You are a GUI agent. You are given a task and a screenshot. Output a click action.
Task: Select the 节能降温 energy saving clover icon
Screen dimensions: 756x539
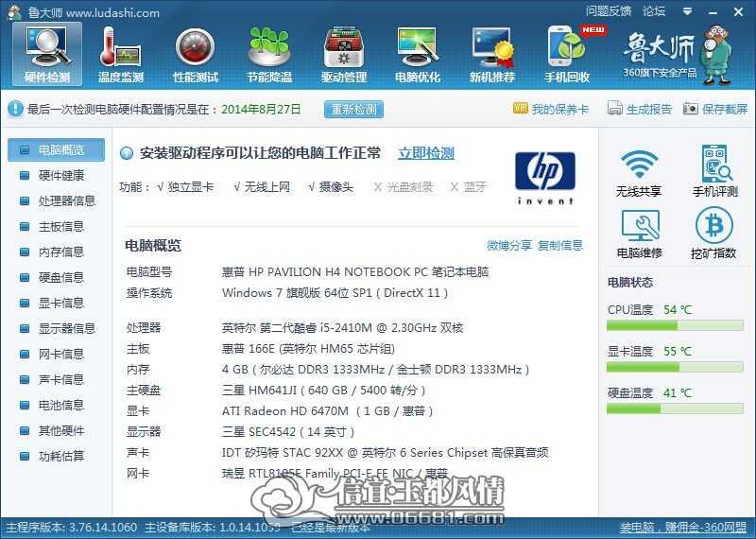coord(269,56)
